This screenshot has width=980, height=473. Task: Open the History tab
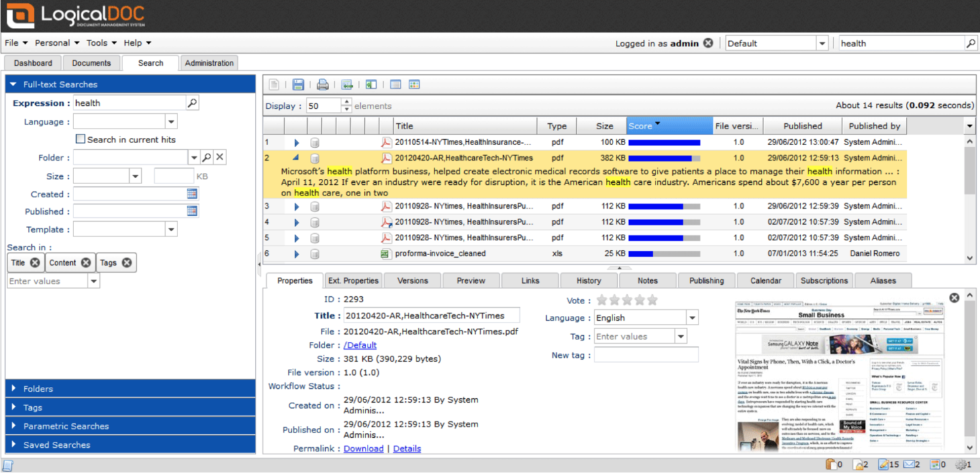click(x=589, y=281)
